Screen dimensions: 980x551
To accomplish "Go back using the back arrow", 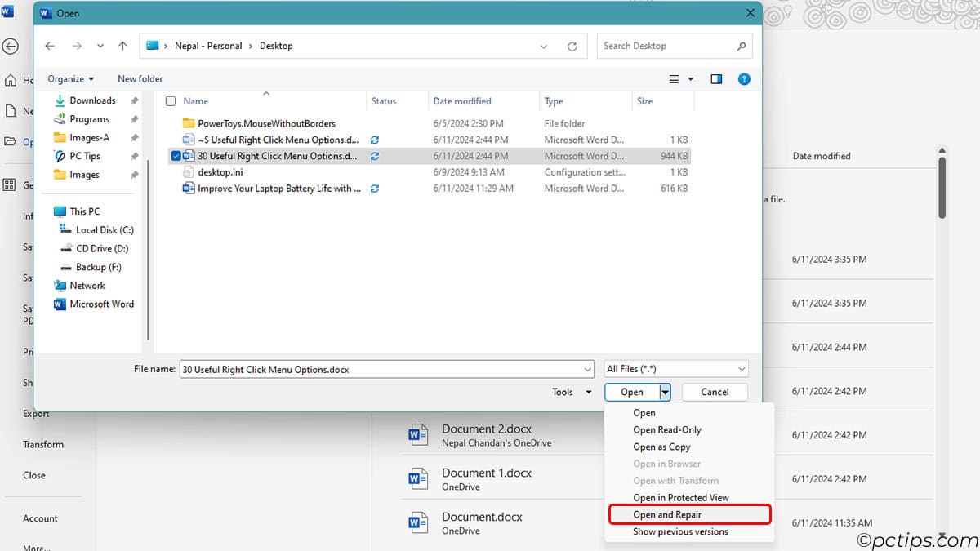I will tap(49, 46).
